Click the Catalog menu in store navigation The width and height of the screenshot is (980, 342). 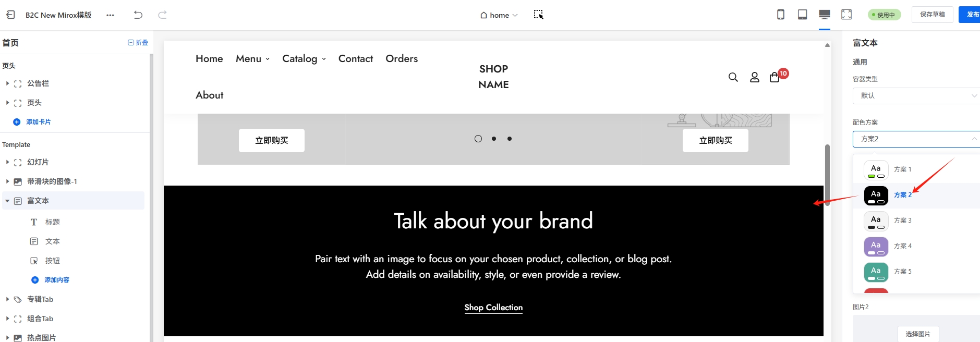point(304,58)
